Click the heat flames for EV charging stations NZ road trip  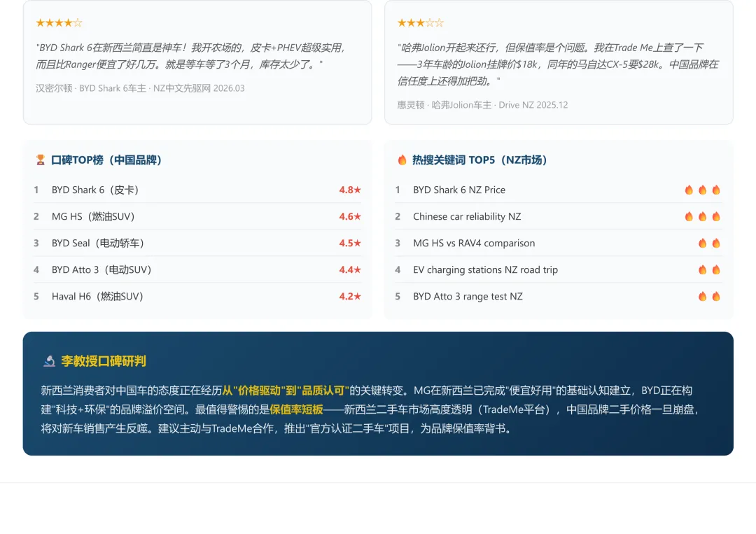pyautogui.click(x=709, y=269)
